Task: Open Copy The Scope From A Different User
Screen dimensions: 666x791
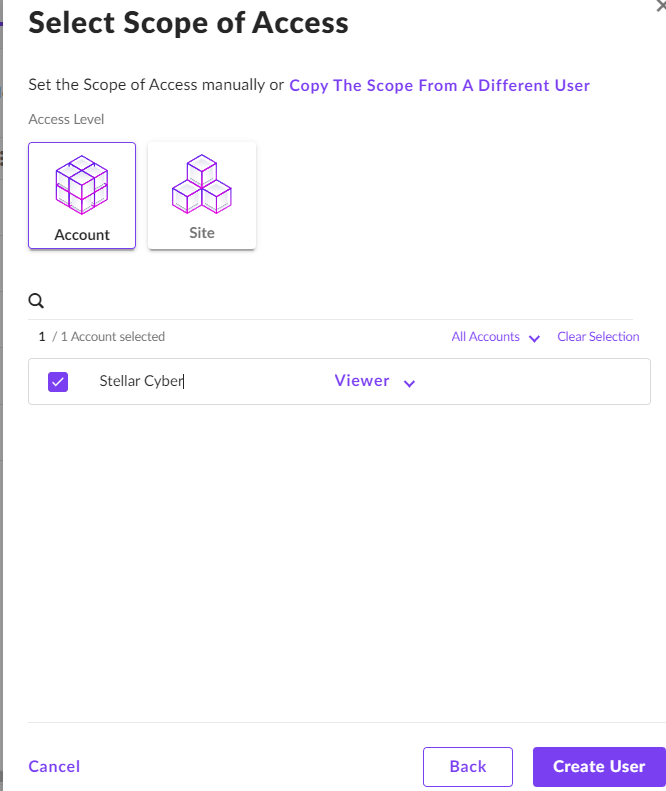Action: click(439, 85)
